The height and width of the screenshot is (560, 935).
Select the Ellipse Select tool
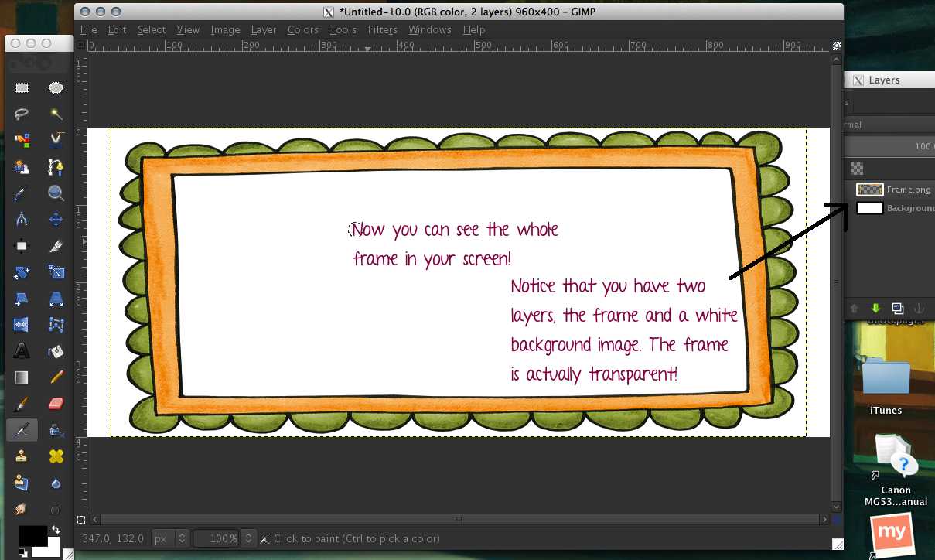(56, 88)
